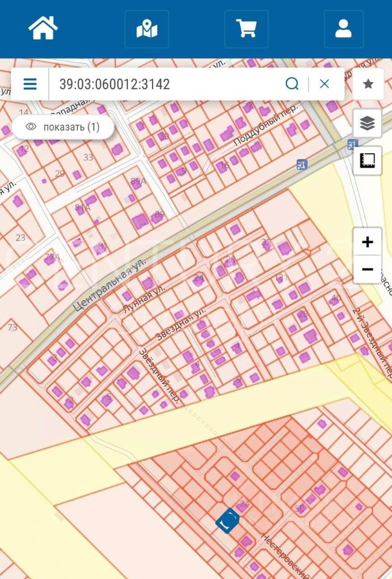The image size is (392, 579).
Task: Open the map layers panel
Action: click(x=367, y=124)
